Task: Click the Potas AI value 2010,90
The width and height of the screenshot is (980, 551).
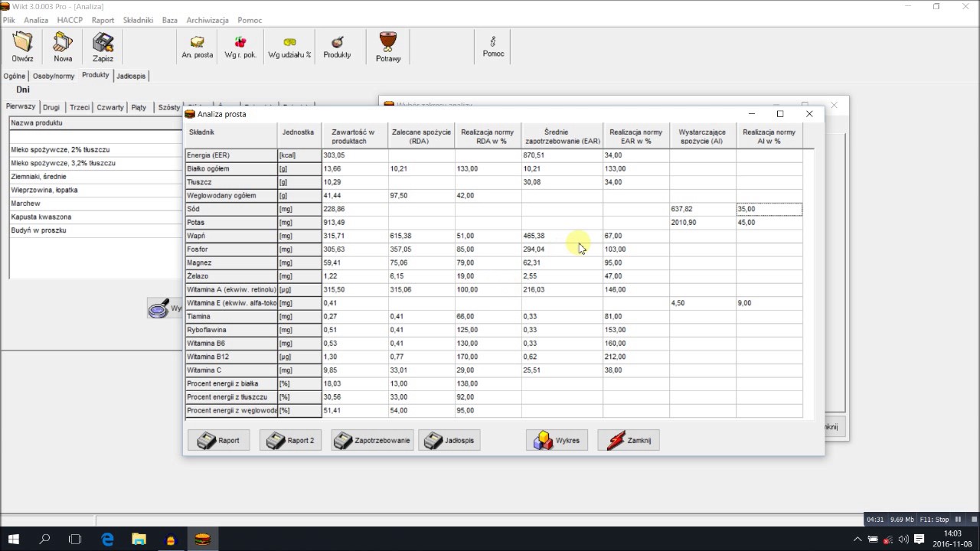Action: pyautogui.click(x=703, y=223)
